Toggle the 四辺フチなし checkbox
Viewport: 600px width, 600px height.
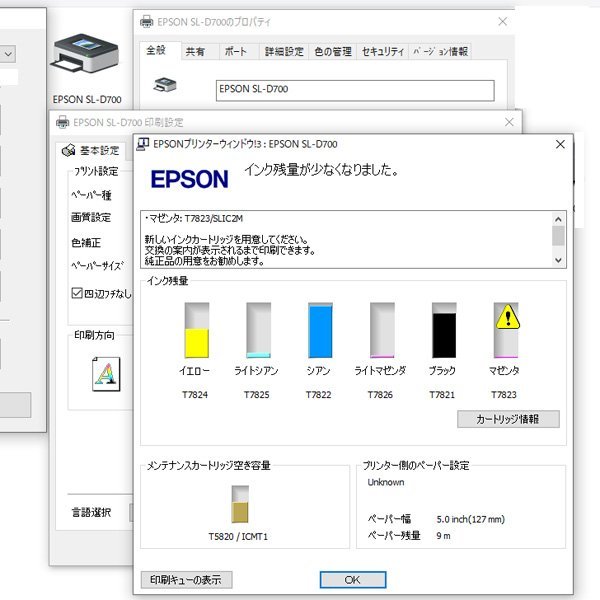77,293
